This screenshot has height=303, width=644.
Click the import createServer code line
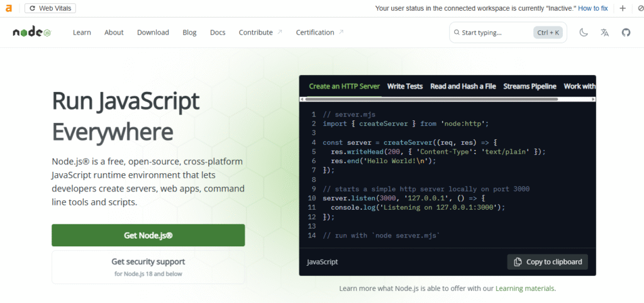(x=406, y=123)
